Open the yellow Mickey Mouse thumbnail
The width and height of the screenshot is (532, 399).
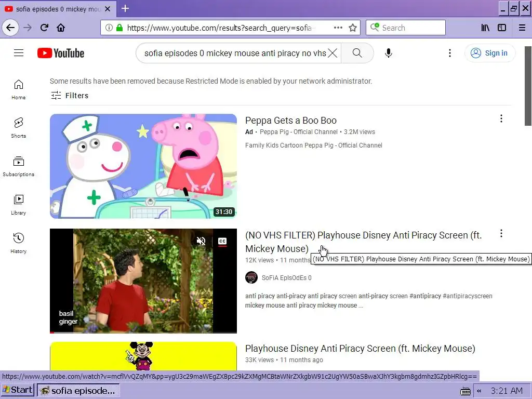143,356
